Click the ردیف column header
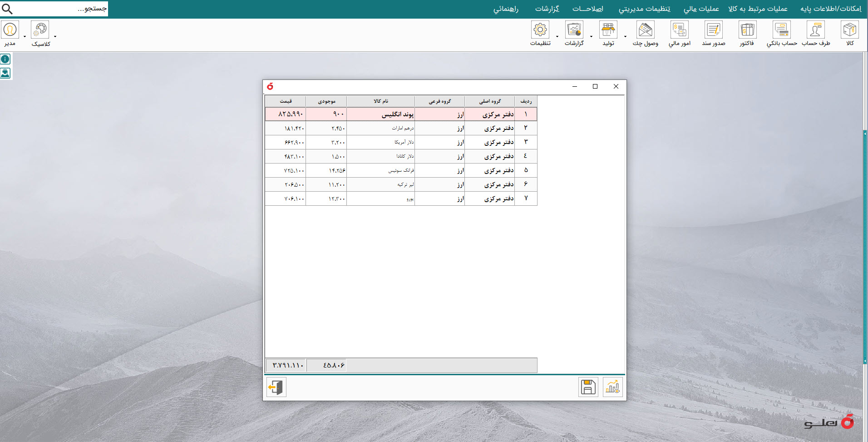The width and height of the screenshot is (868, 442). point(526,101)
